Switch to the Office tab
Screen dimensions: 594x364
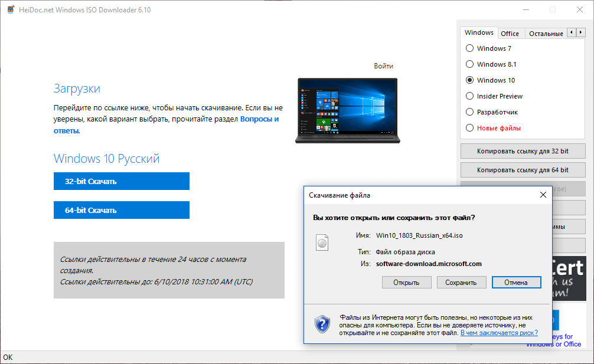click(x=510, y=33)
